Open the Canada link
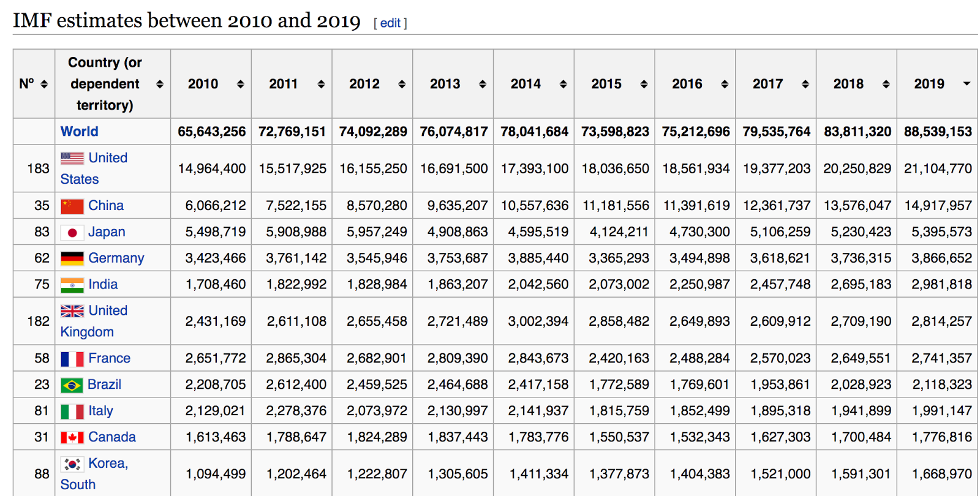The height and width of the screenshot is (496, 980). pos(112,437)
